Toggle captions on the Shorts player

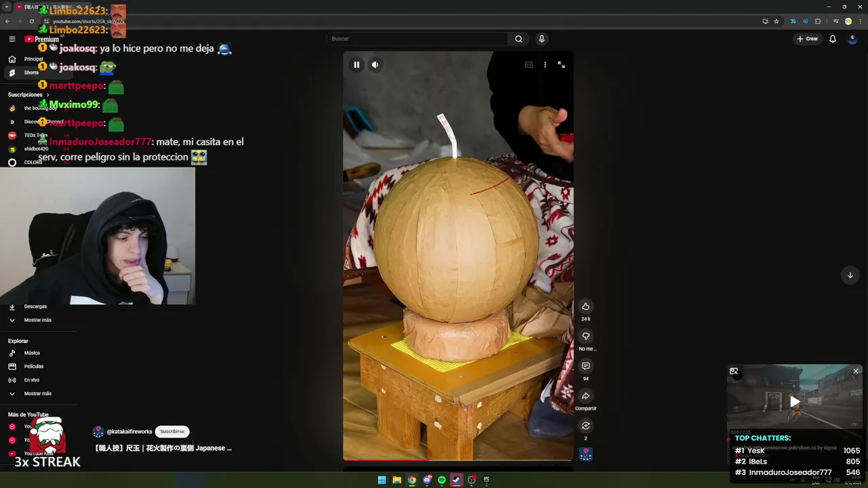(x=529, y=64)
